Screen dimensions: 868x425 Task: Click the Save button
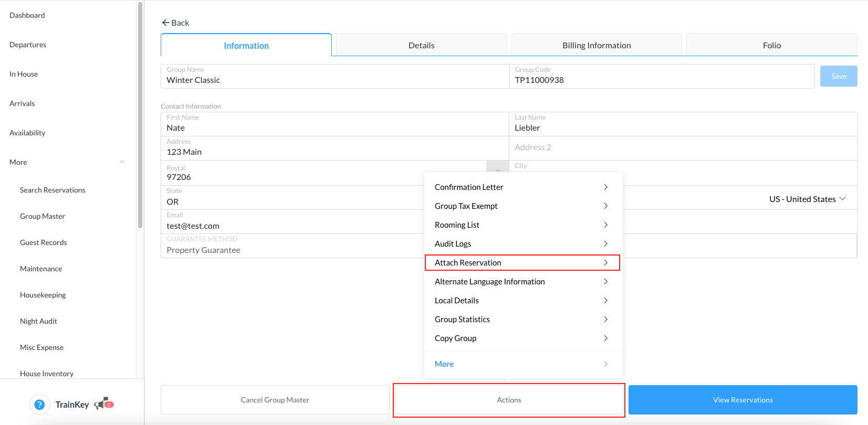[838, 76]
